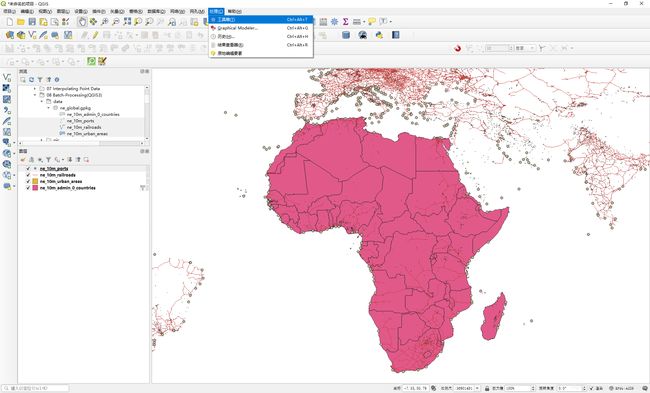Click pink swatch of admin_0_countries layer
Image resolution: width=650 pixels, height=393 pixels.
[x=35, y=188]
